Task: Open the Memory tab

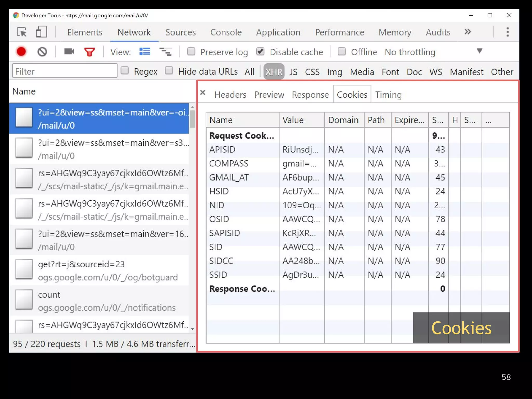Action: 395,32
